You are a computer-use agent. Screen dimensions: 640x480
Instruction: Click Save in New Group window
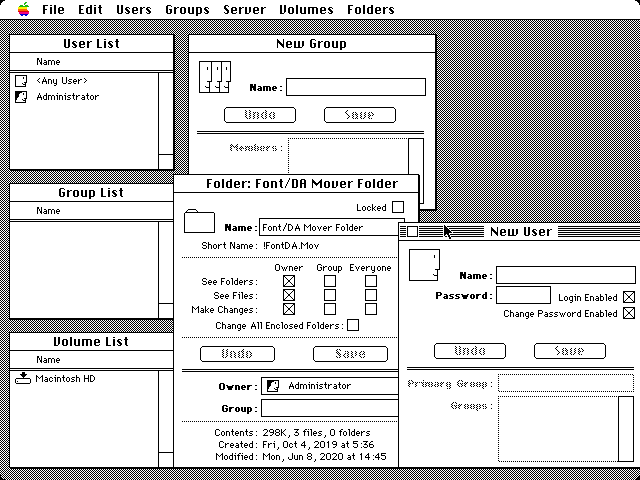360,115
